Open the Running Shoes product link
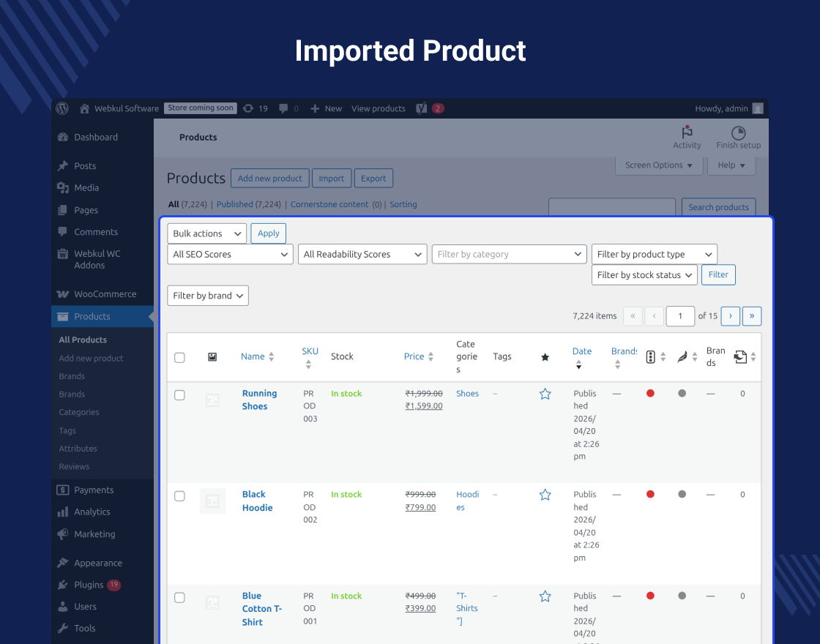This screenshot has width=820, height=644. click(x=259, y=400)
